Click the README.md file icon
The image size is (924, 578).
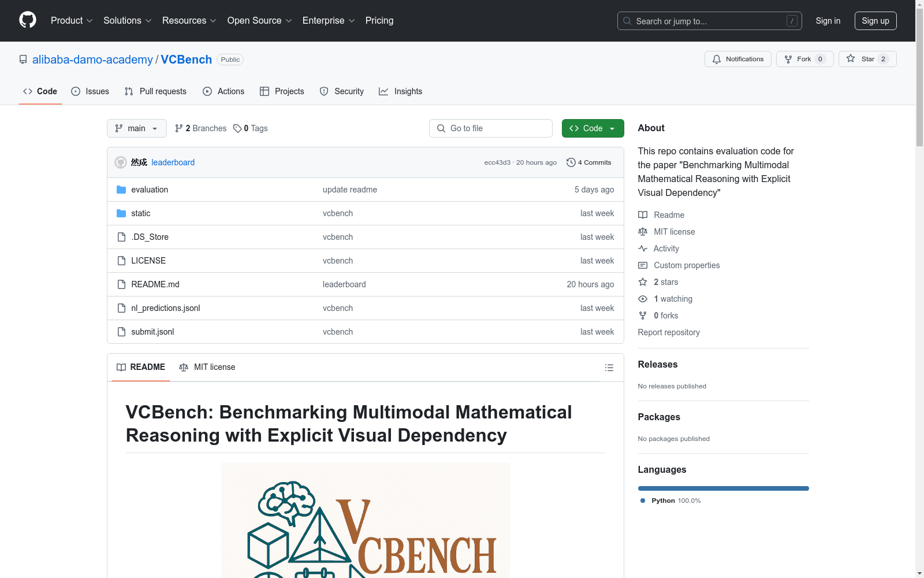121,284
